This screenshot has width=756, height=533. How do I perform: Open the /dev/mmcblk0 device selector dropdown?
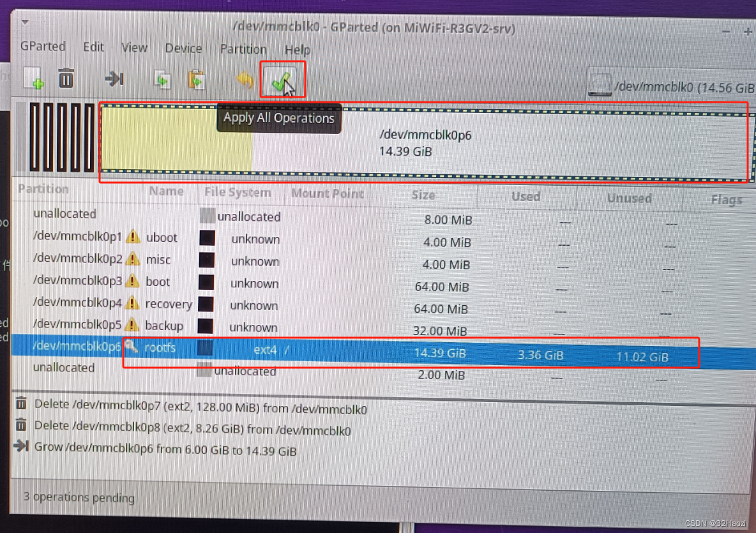point(670,86)
